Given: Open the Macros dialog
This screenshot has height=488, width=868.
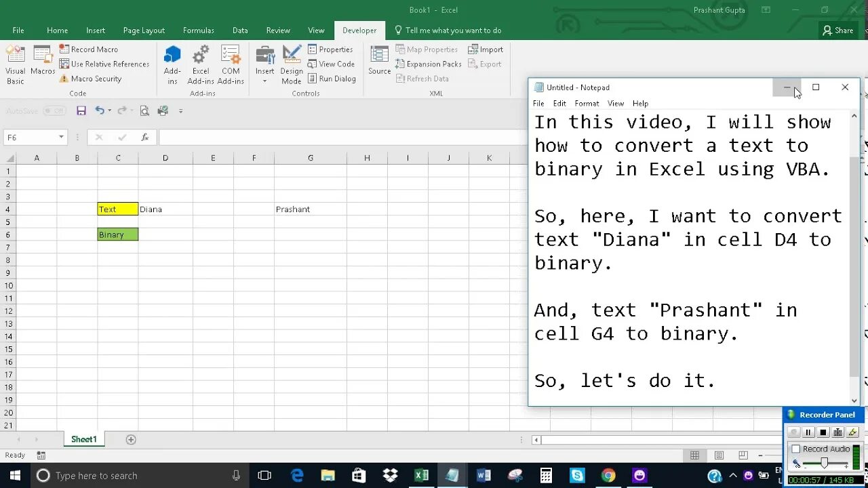Looking at the screenshot, I should click(x=43, y=61).
